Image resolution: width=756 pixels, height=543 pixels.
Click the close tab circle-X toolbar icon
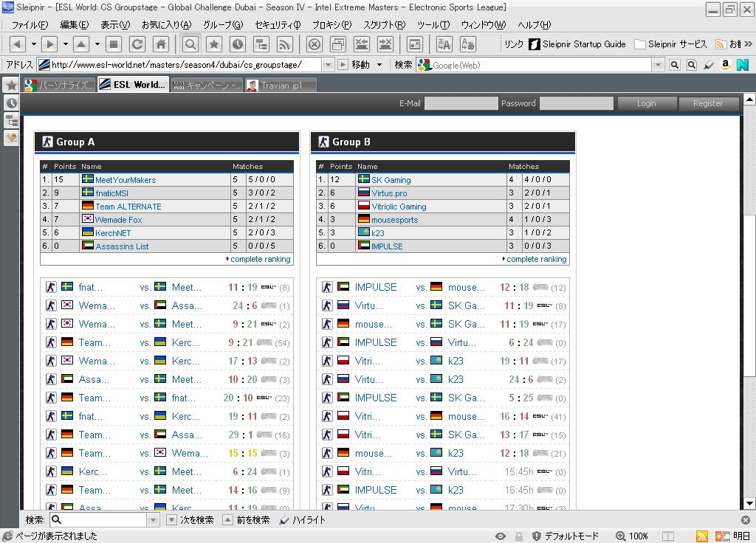[315, 44]
